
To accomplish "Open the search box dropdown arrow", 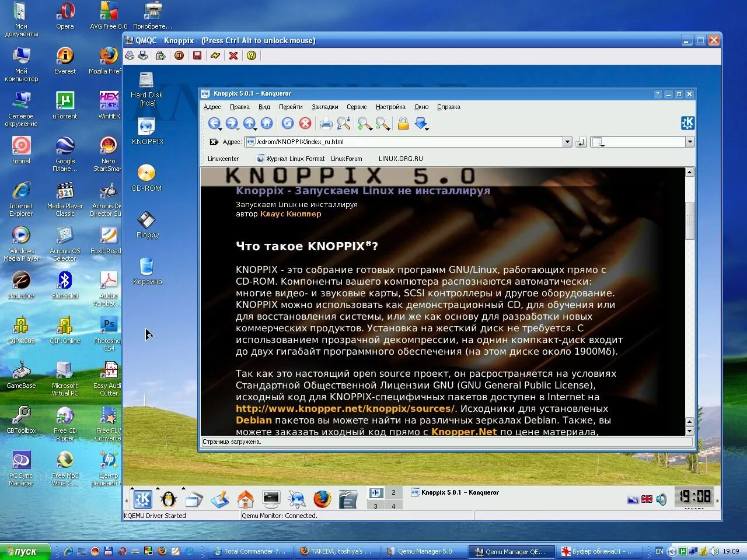I will [x=690, y=142].
